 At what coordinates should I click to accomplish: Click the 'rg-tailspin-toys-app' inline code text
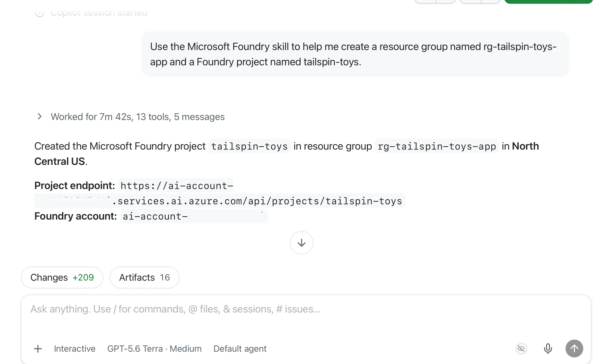click(x=437, y=146)
